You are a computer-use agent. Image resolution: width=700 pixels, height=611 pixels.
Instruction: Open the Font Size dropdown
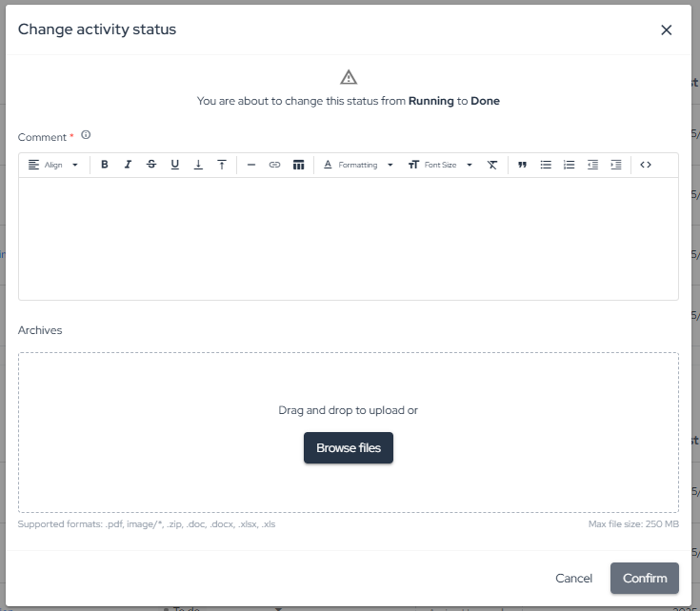click(440, 165)
